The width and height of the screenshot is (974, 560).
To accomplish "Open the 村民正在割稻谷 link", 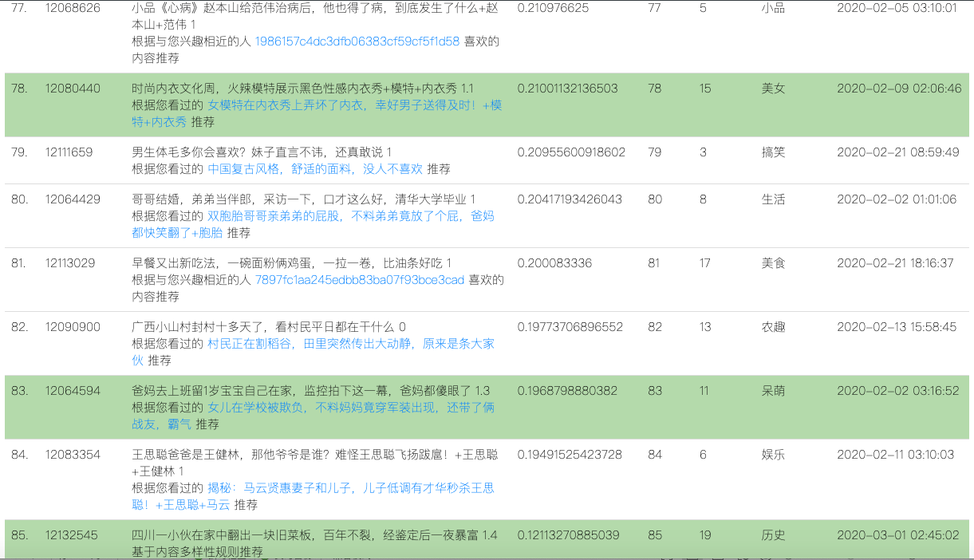I will (351, 344).
